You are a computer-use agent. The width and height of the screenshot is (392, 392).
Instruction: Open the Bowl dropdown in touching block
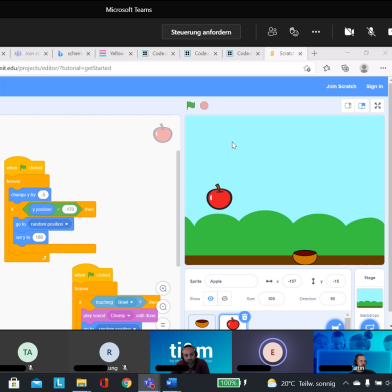125,302
